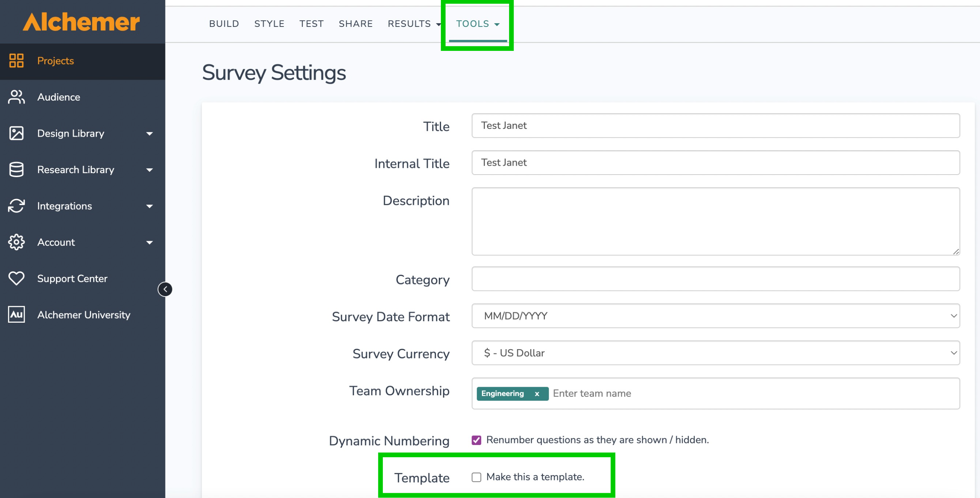Screen dimensions: 980x498
Task: Open the TOOLS menu
Action: click(477, 23)
